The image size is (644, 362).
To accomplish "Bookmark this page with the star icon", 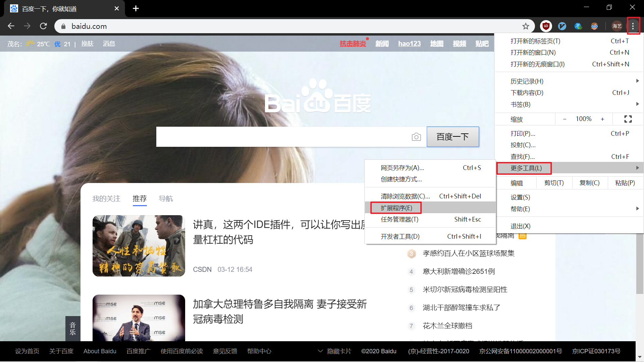I will 526,26.
